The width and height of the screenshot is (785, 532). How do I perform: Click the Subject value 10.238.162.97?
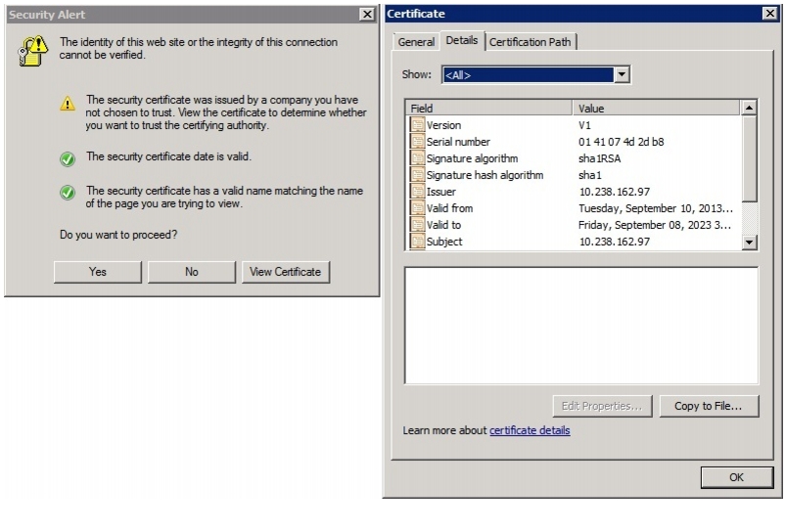(615, 242)
